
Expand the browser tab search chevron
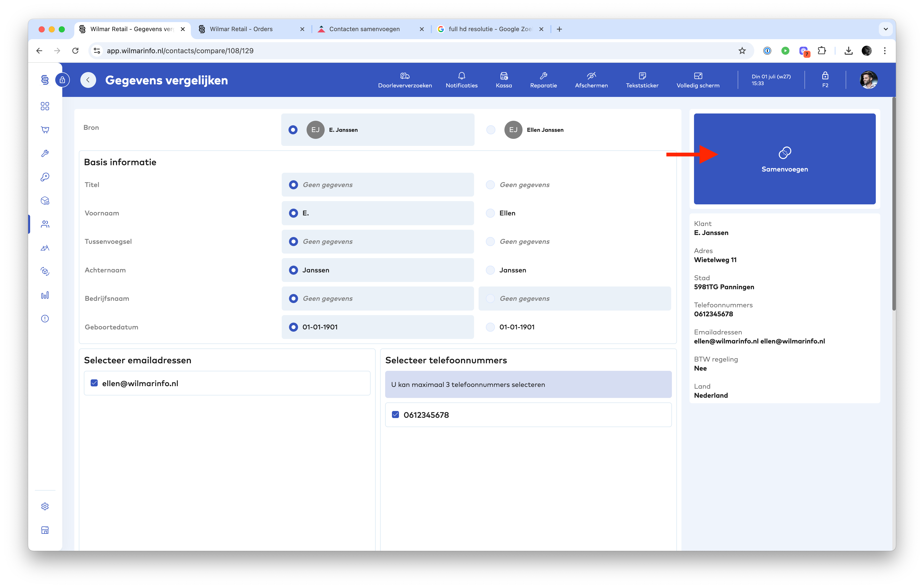885,29
